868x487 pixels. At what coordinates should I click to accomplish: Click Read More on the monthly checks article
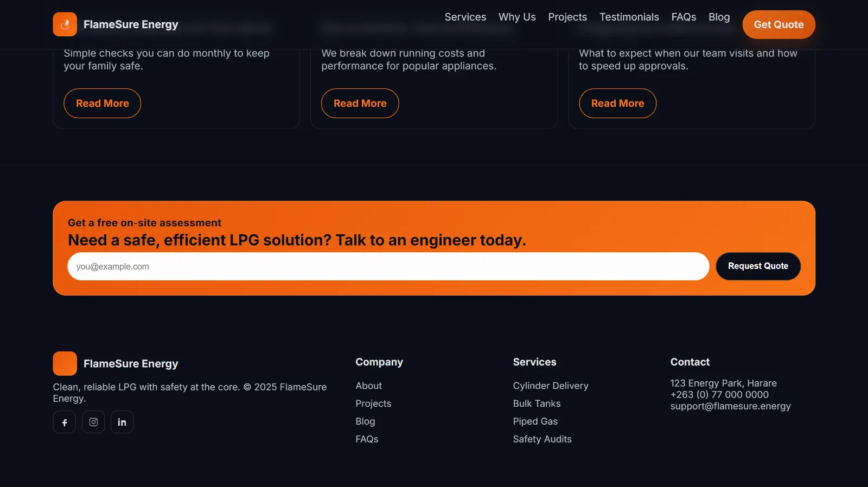(102, 103)
